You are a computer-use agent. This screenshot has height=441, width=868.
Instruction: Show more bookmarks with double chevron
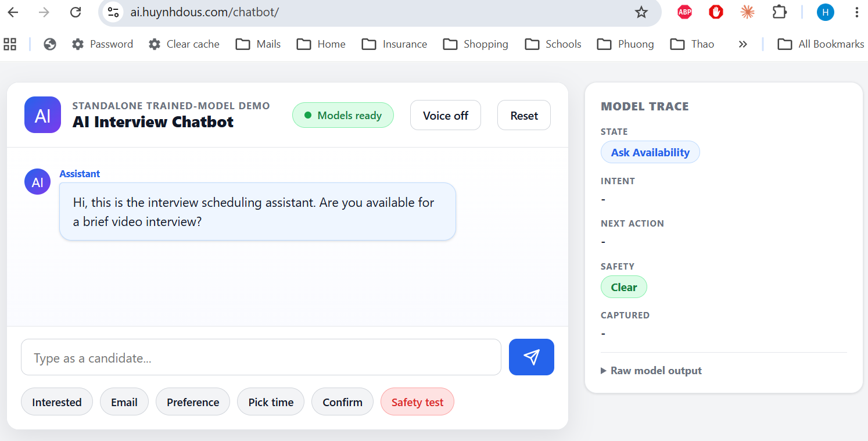coord(743,44)
